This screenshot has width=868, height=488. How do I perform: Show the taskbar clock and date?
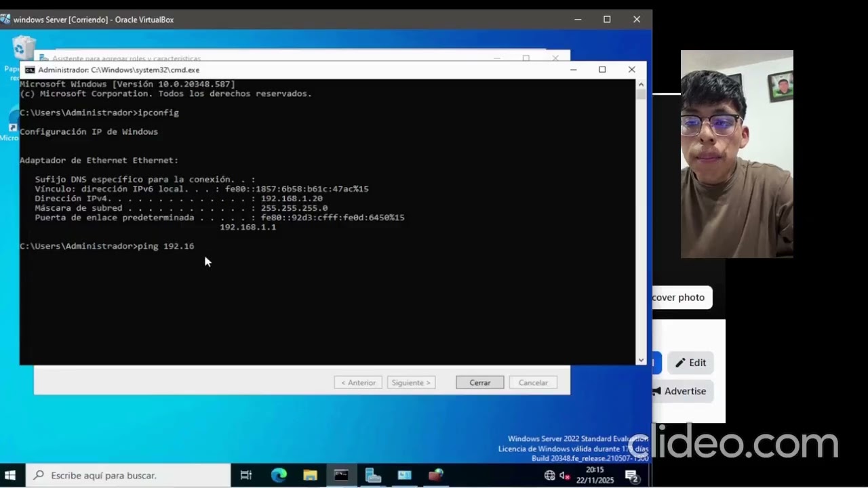click(x=594, y=474)
